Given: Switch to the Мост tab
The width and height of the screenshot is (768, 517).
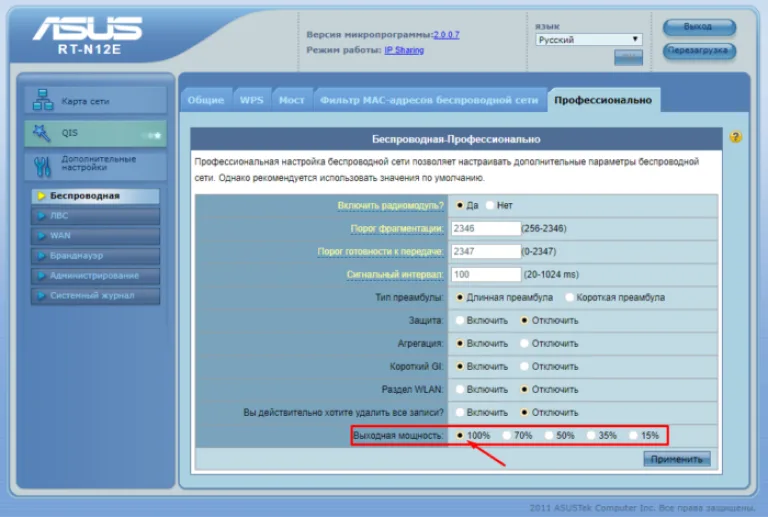Looking at the screenshot, I should point(292,100).
